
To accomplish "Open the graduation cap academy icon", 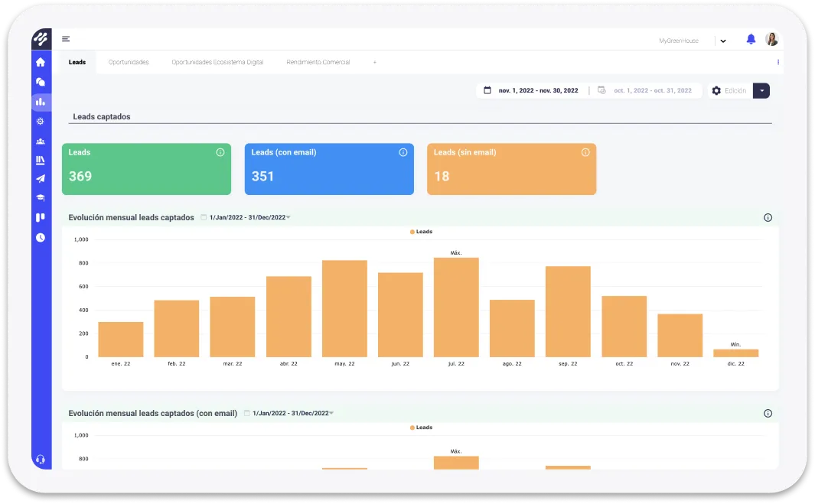I will coord(41,198).
